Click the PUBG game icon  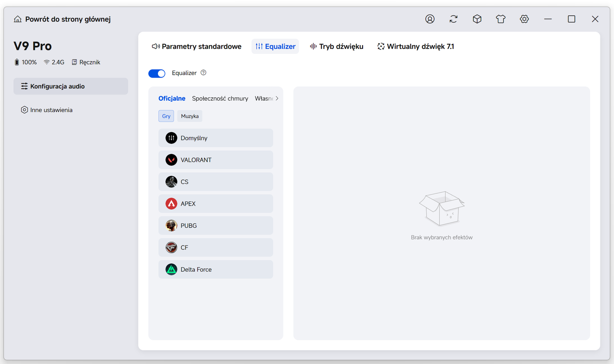171,226
